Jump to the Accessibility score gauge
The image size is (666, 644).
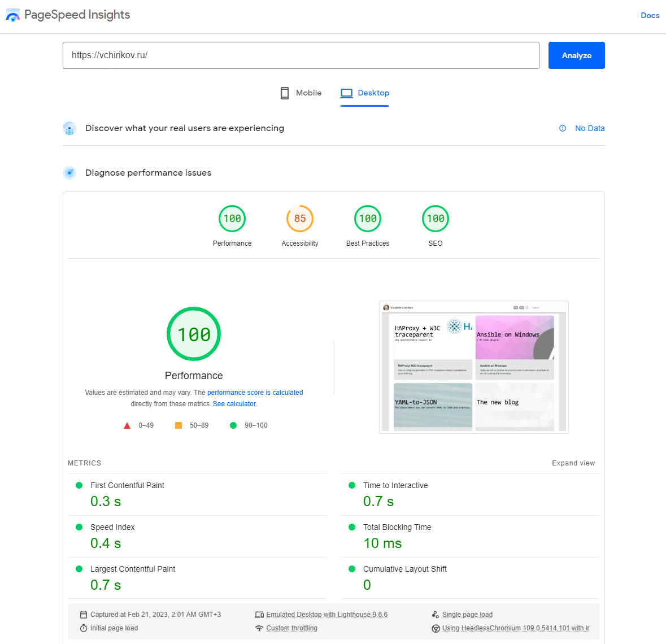[300, 219]
